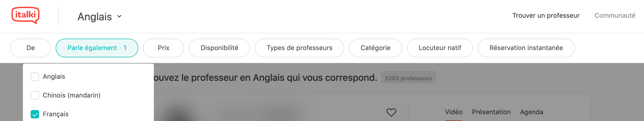
Task: Open the Disponibilité filter
Action: 219,48
